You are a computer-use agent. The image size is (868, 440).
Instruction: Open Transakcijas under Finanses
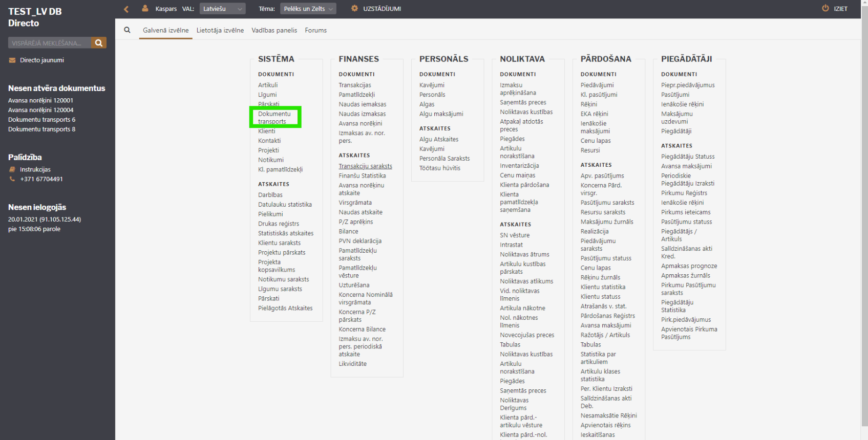click(x=355, y=85)
